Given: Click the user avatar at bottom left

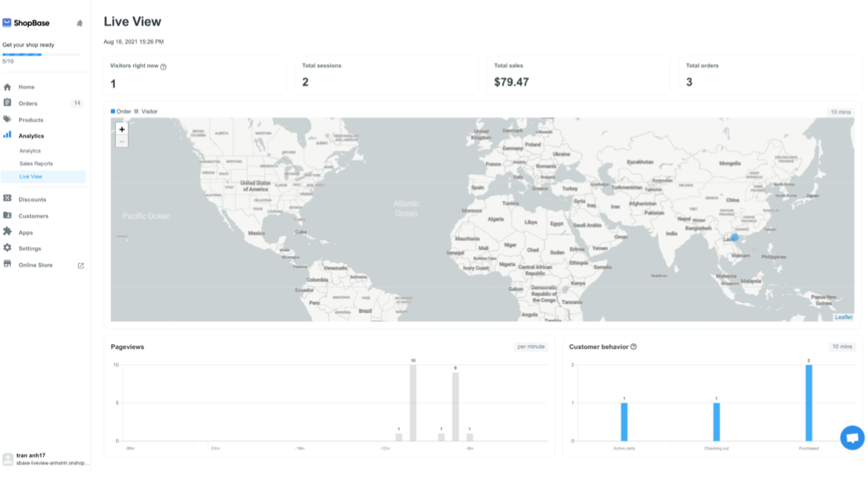Looking at the screenshot, I should click(7, 459).
